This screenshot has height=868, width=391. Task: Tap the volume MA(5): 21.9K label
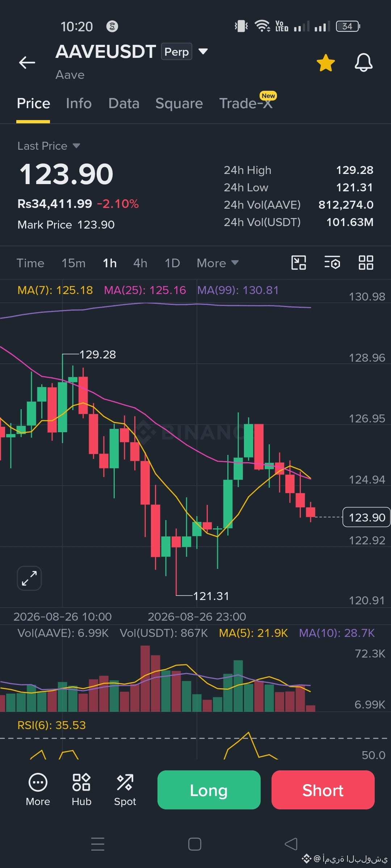click(253, 633)
